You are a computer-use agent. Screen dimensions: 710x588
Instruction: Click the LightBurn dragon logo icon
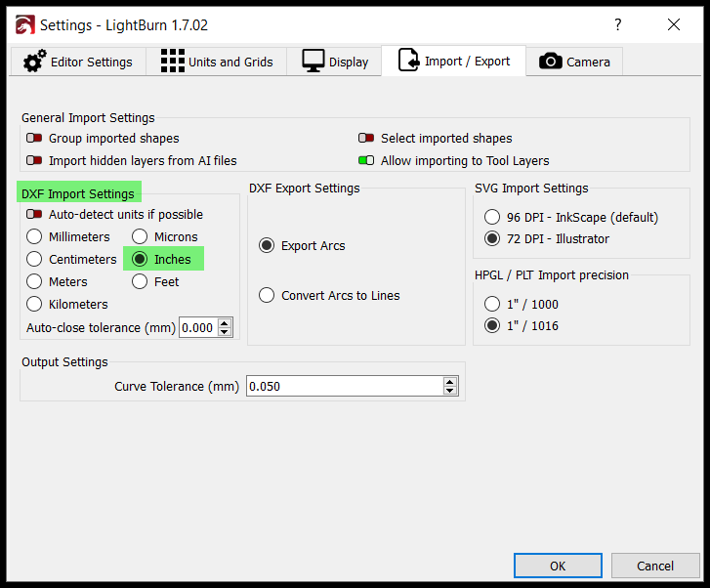point(25,25)
